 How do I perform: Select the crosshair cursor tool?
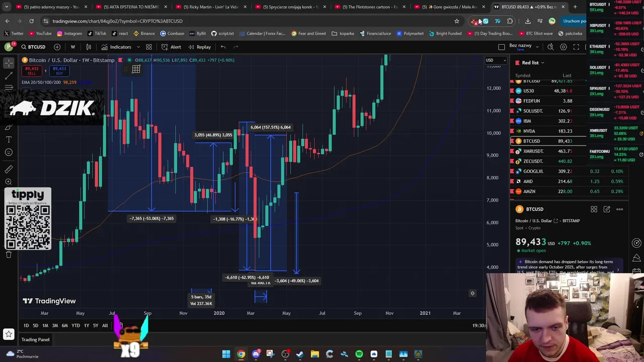9,63
